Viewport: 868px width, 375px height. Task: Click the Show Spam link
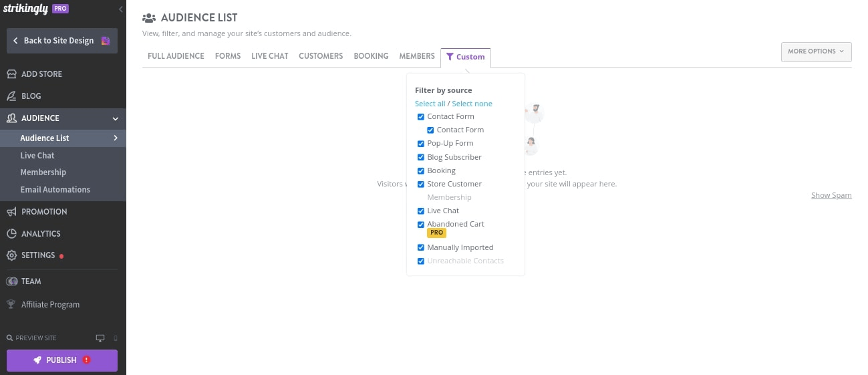tap(831, 195)
